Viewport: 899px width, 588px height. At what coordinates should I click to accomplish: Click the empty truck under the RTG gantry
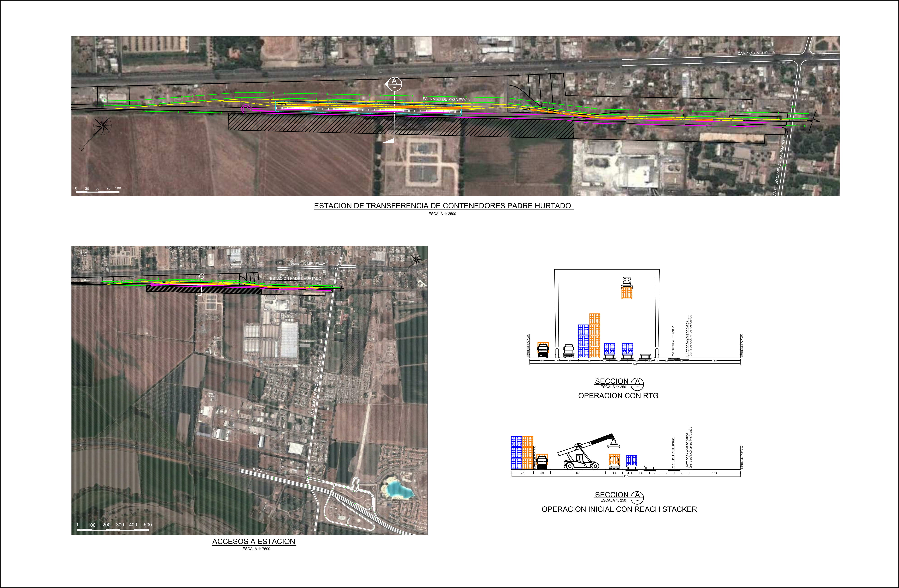[x=568, y=351]
